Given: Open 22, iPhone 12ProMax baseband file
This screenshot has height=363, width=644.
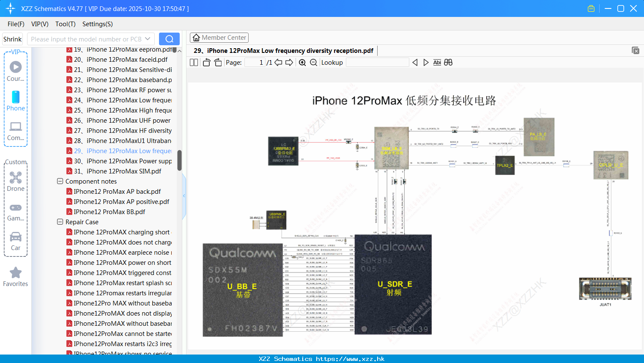Looking at the screenshot, I should (119, 80).
